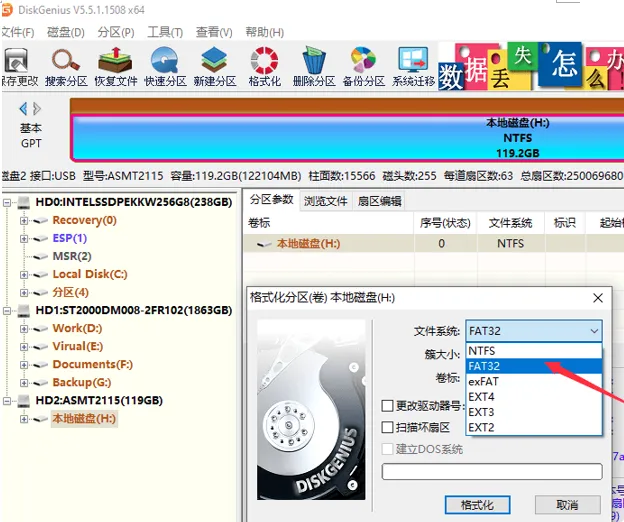
Task: Expand the Documents(F:) tree node
Action: pos(24,365)
